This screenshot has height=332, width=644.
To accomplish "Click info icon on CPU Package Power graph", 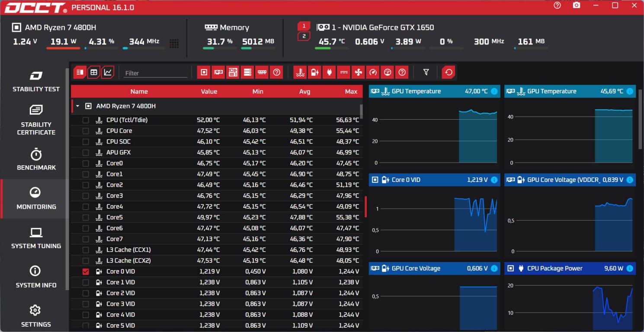I will click(x=629, y=268).
